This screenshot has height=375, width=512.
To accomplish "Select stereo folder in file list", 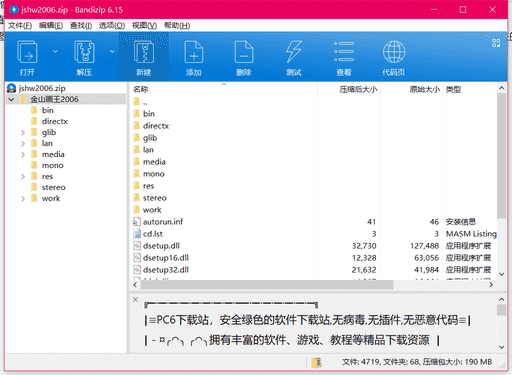I will coord(155,198).
